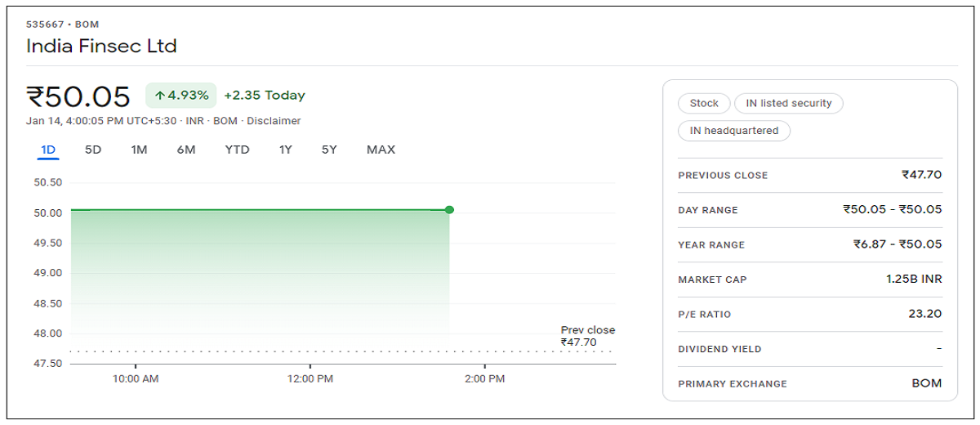Screen dimensions: 980x425
Task: Select the 1D time range tab
Action: tap(48, 150)
